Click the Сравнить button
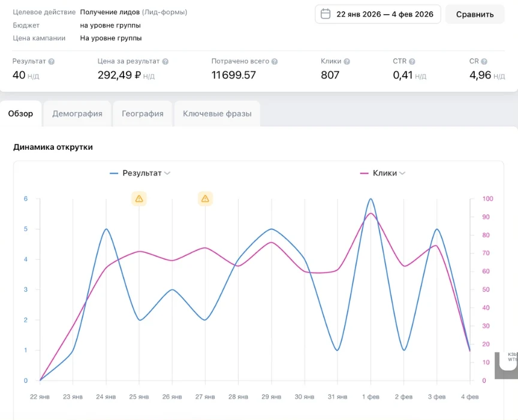The image size is (518, 420). click(x=475, y=14)
